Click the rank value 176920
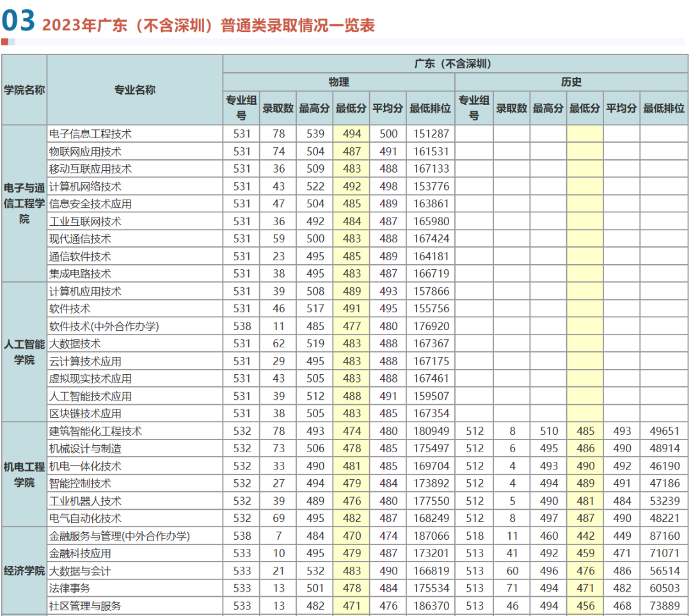Viewport: 691px width, 616px height. tap(431, 326)
